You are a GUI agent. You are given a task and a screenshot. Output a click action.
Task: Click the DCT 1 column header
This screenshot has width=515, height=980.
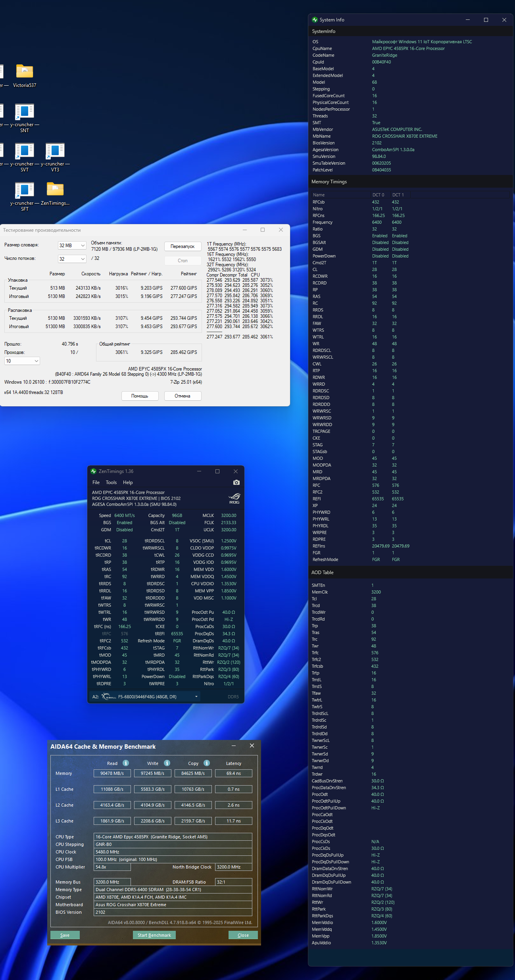(400, 195)
